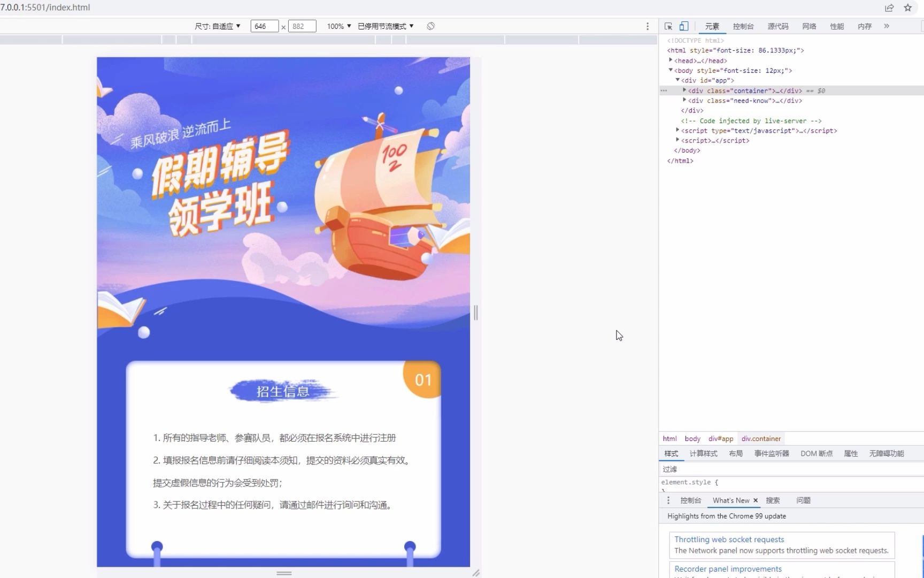Select the 事件监听器 tab
The image size is (924, 578).
[x=772, y=454]
